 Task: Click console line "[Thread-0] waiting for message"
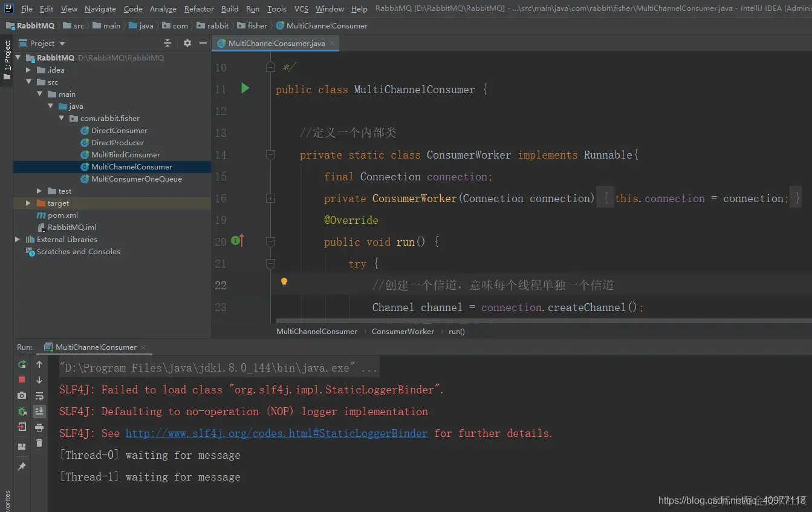(x=150, y=455)
